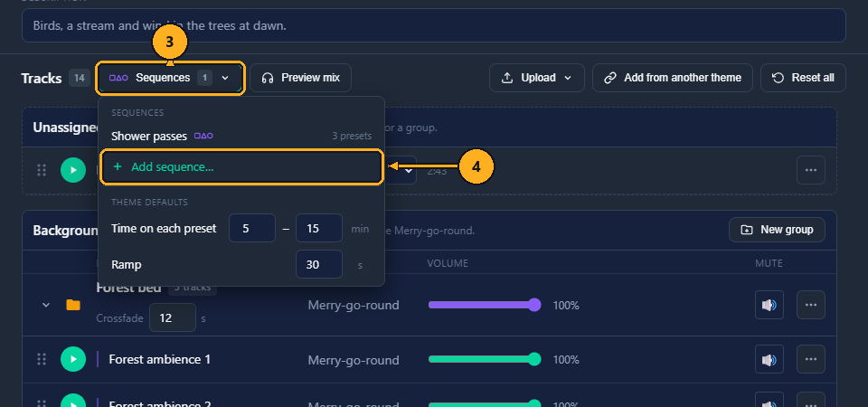Click the link icon in Add from another theme
Screen dimensions: 868x407
pos(610,78)
